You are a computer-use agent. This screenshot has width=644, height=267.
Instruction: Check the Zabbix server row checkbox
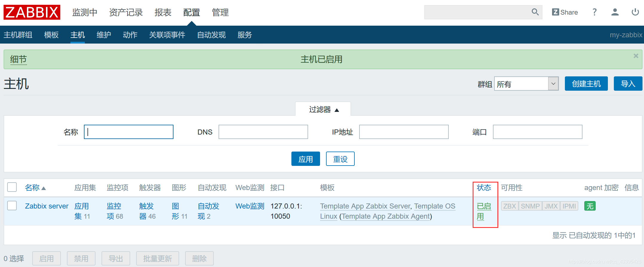pyautogui.click(x=12, y=206)
